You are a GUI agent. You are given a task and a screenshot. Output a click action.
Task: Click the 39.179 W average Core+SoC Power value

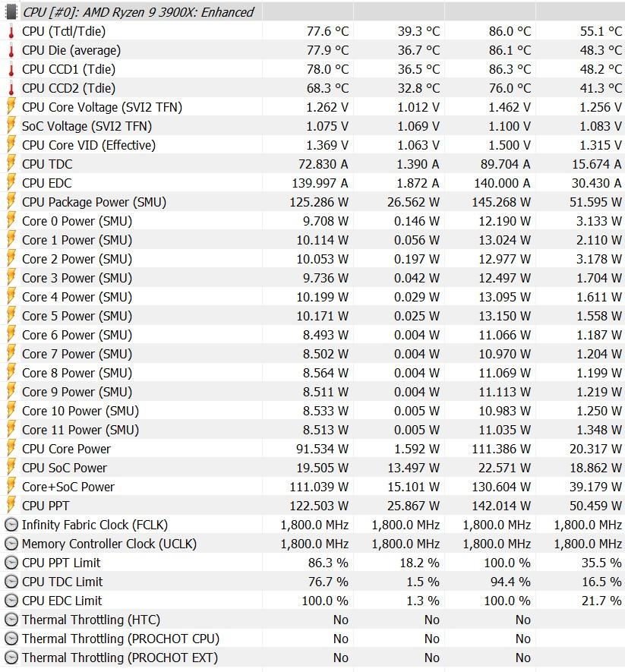tap(595, 487)
